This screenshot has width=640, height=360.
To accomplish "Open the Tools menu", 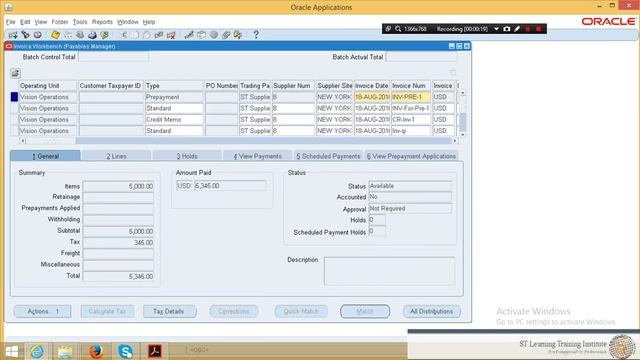I will point(80,22).
